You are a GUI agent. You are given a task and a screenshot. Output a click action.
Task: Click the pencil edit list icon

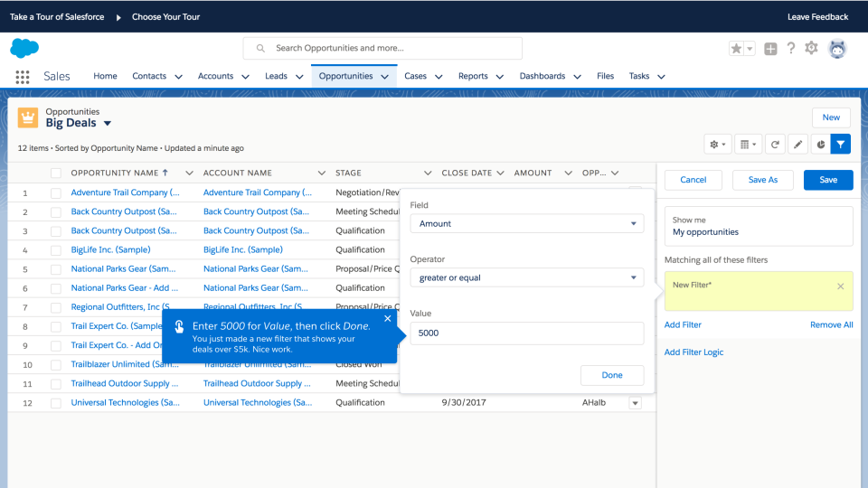tap(797, 145)
